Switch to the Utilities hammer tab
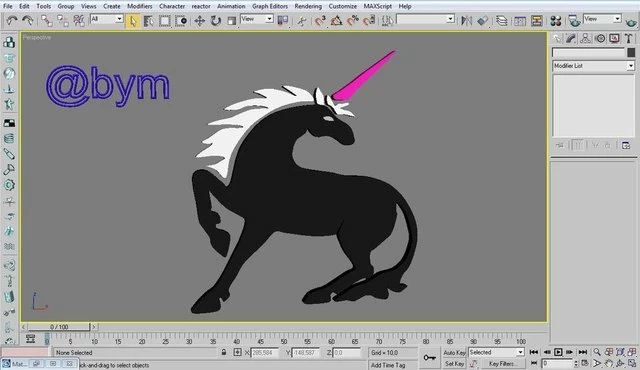This screenshot has height=370, width=640. pyautogui.click(x=629, y=38)
